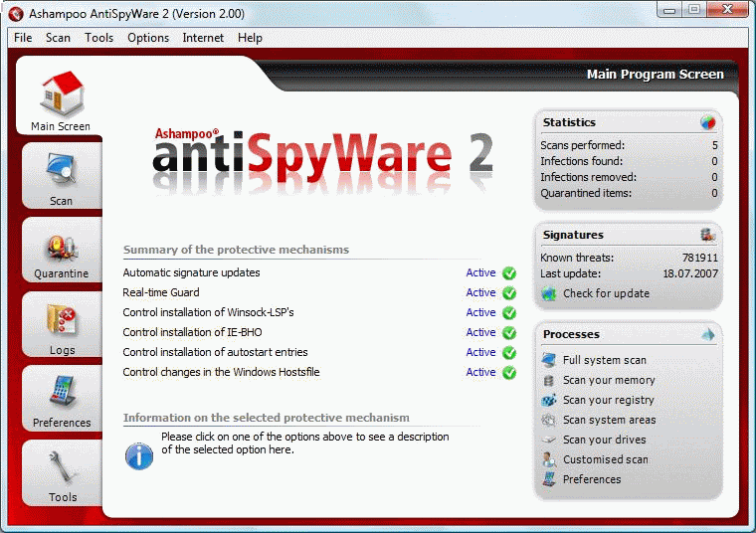This screenshot has height=533, width=756.
Task: Click the Full system scan monitor icon
Action: pyautogui.click(x=549, y=360)
